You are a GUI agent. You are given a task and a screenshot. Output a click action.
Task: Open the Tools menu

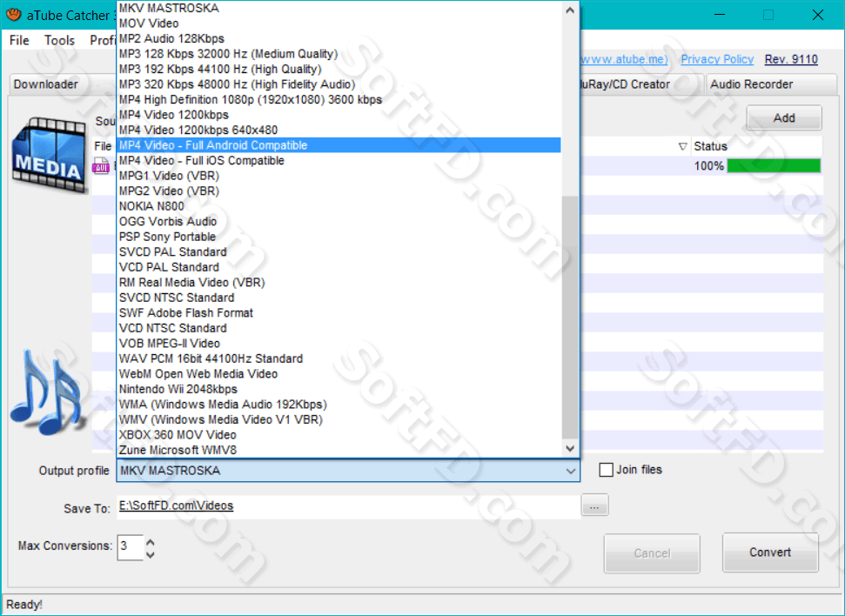coord(59,40)
